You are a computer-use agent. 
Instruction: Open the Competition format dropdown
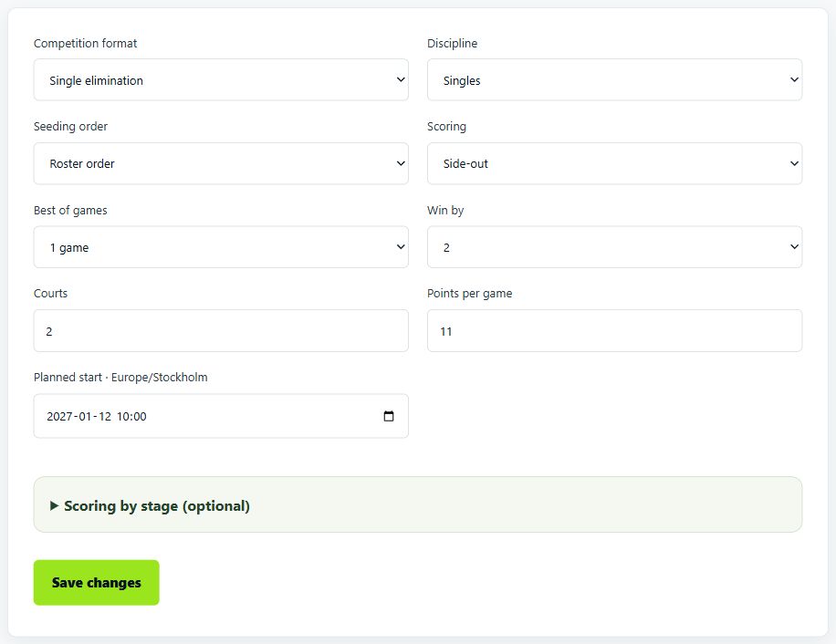point(221,80)
